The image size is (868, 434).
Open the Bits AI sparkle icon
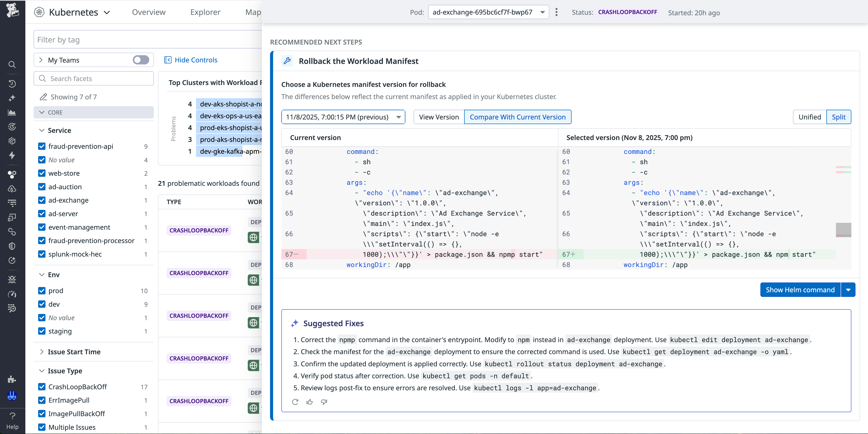click(12, 98)
